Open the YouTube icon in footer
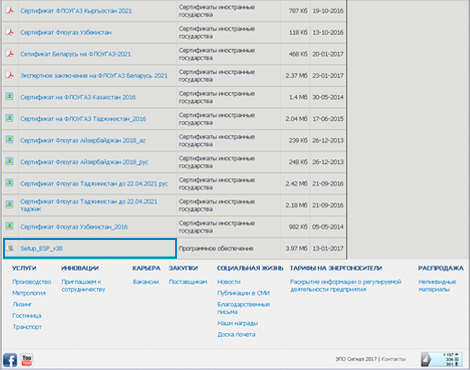Viewport: 470px width, 370px height. (27, 360)
